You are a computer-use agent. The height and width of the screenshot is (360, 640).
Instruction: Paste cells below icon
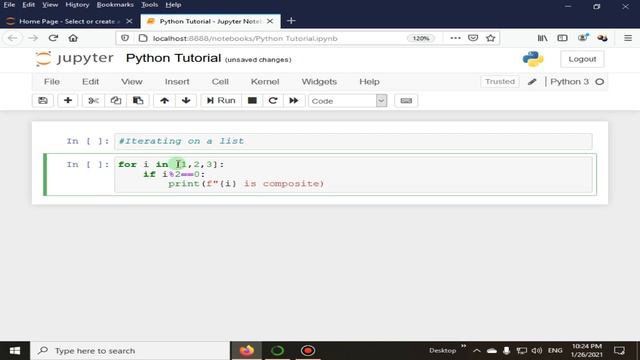(138, 100)
